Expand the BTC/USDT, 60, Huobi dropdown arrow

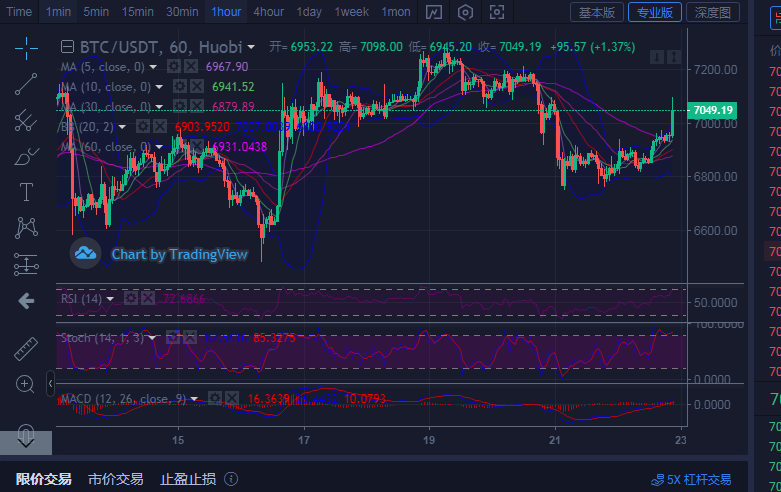(x=251, y=47)
